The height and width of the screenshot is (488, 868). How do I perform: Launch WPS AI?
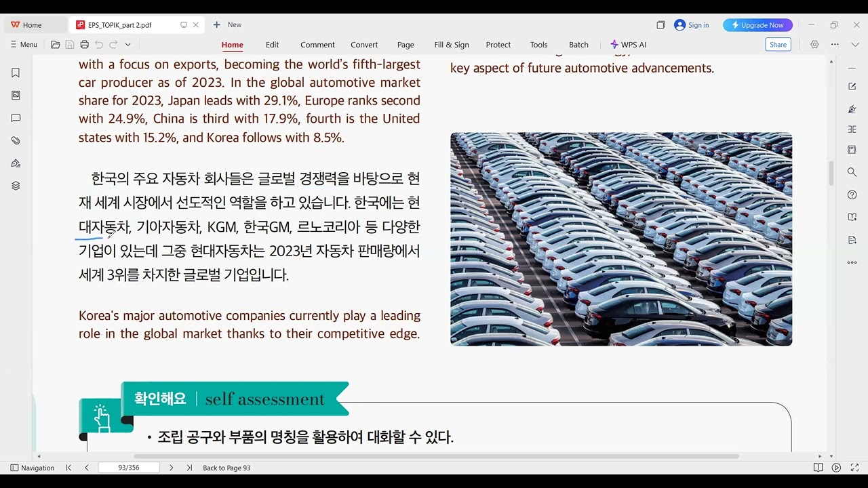pos(628,45)
